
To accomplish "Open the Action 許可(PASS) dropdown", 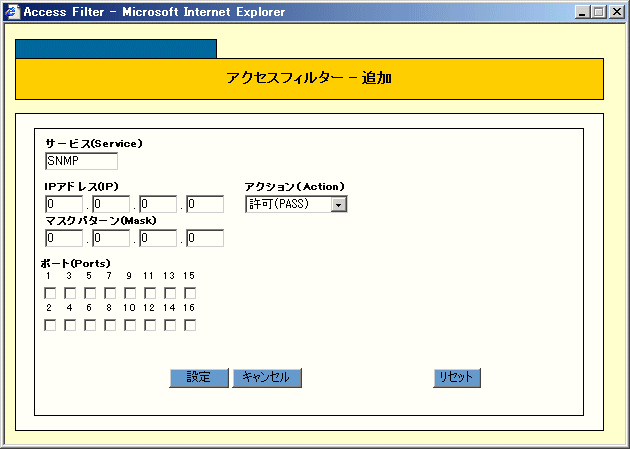I will (338, 204).
